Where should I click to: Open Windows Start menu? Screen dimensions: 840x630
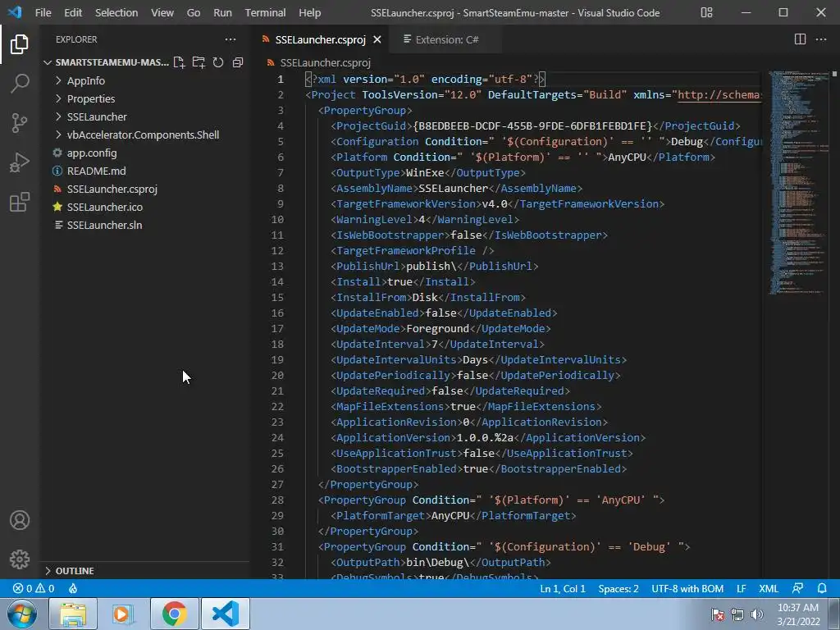[x=22, y=614]
